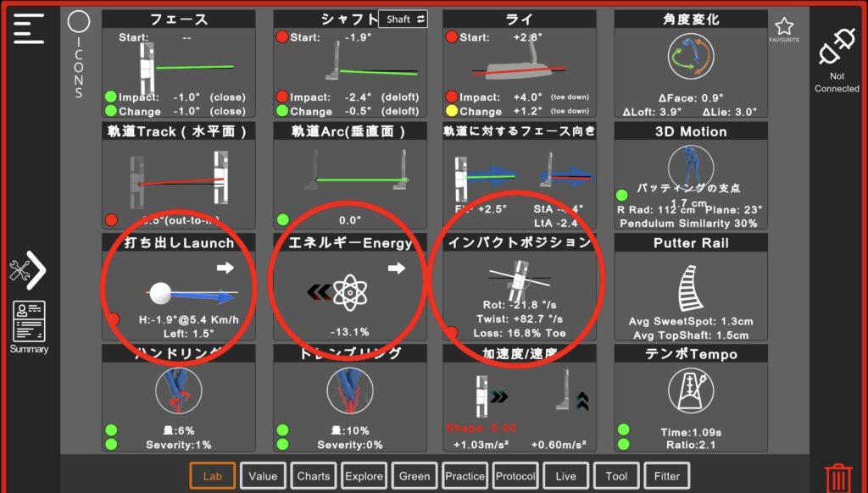Screen dimensions: 868x493
Task: Click the 'Time:1.09s' value
Action: click(690, 432)
